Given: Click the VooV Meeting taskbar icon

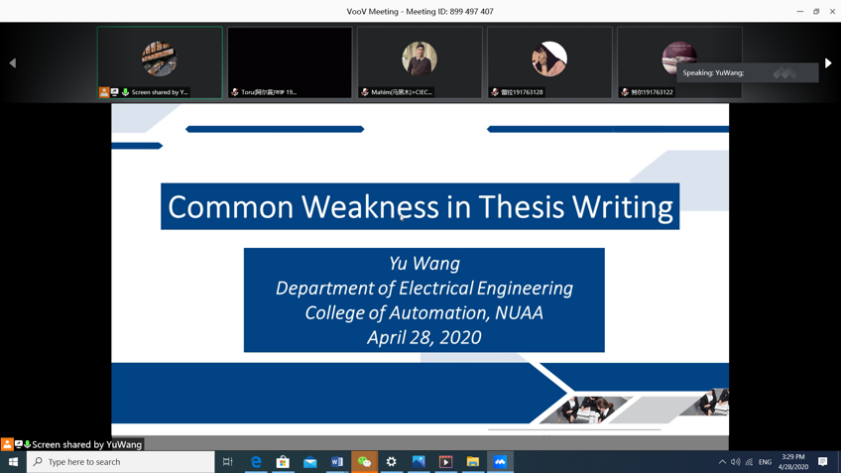Looking at the screenshot, I should pos(500,462).
